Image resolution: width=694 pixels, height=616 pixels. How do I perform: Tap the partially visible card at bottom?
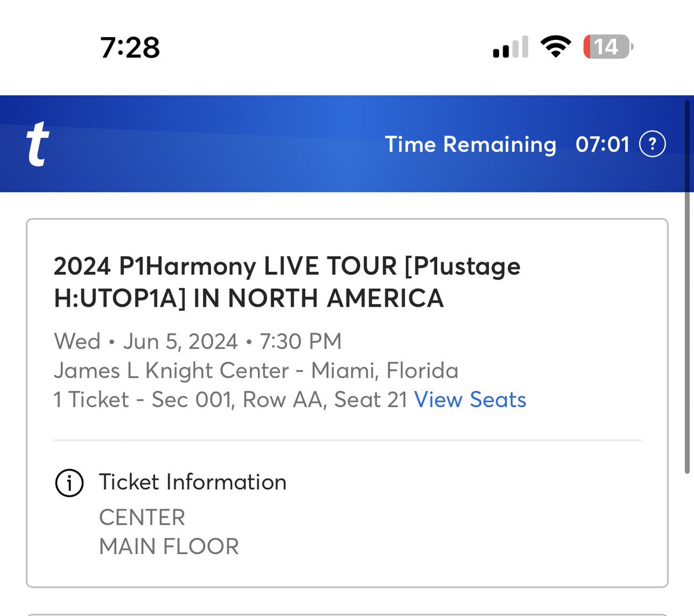point(347,615)
